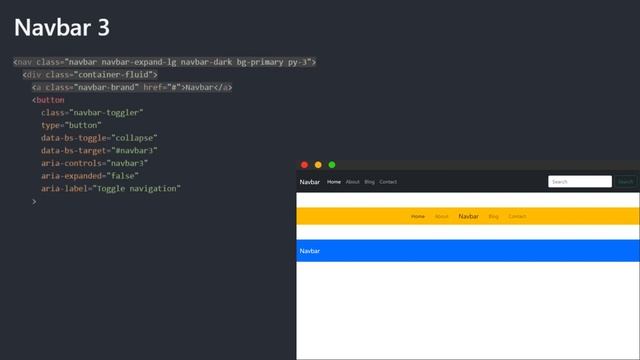Select Blog in the yellow navbar
The image size is (640, 360).
point(493,216)
